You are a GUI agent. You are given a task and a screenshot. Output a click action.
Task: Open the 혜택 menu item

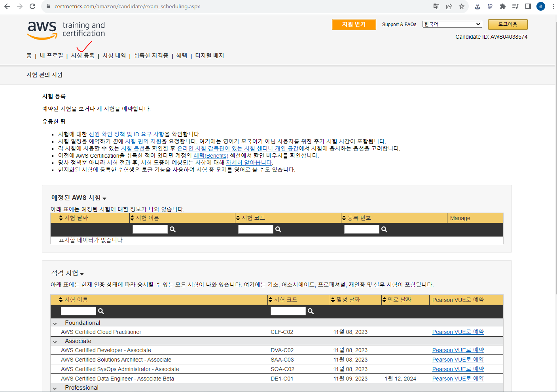tap(182, 56)
